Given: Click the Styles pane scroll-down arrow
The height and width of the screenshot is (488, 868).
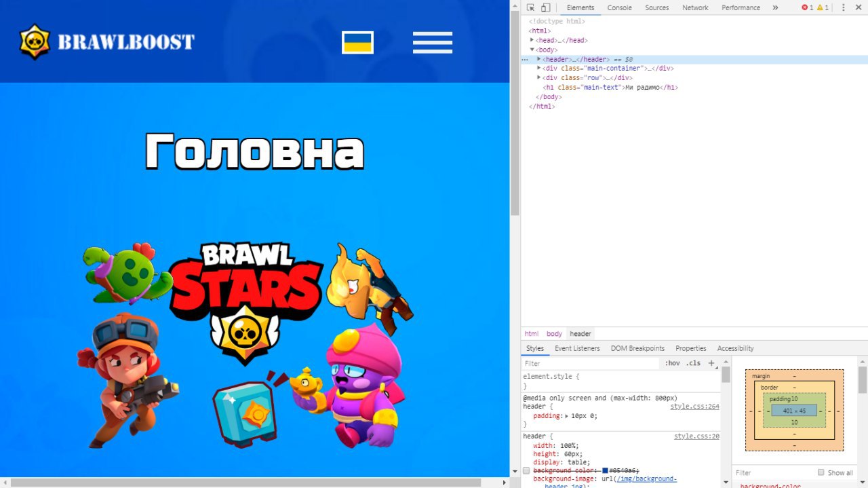Looking at the screenshot, I should 726,484.
